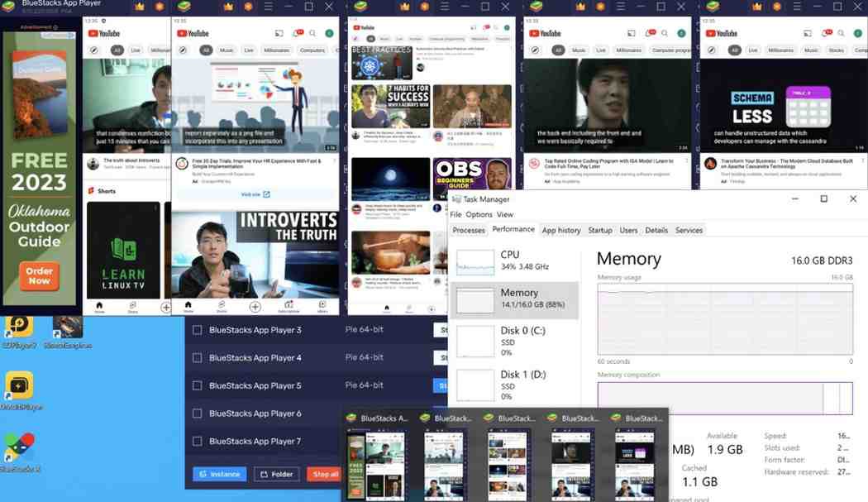Select the Stocks chip in SCHEMA LESS window
The width and height of the screenshot is (868, 502).
point(836,50)
